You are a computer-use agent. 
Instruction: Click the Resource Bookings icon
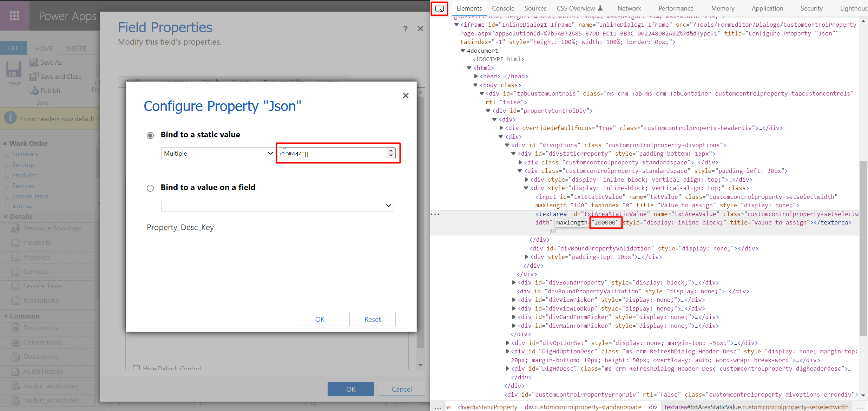tap(15, 228)
